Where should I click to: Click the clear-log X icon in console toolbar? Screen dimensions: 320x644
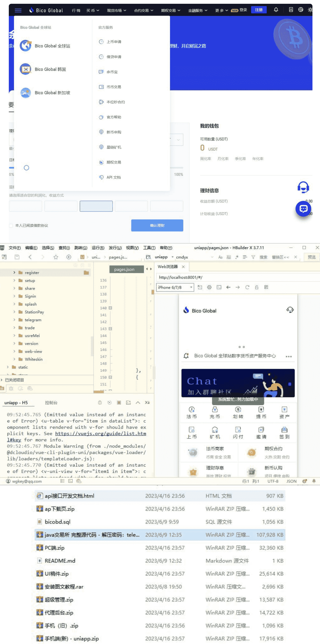pyautogui.click(x=147, y=403)
